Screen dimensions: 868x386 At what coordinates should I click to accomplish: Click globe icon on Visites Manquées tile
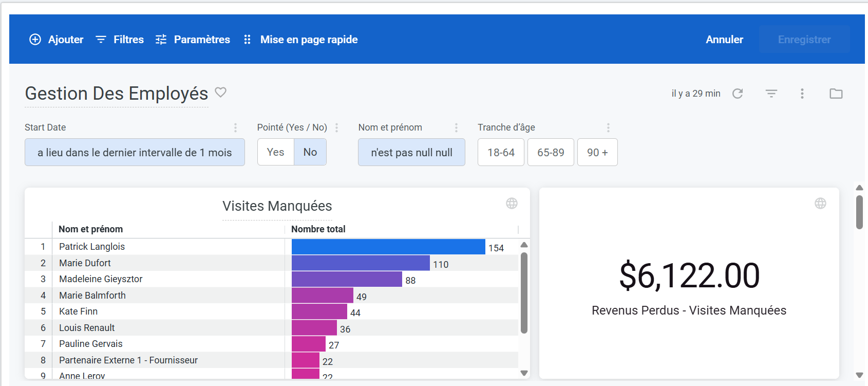512,204
